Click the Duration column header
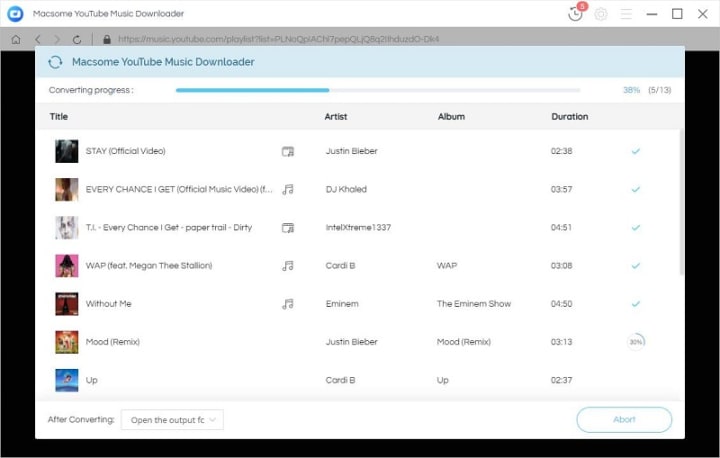This screenshot has width=720, height=458. click(x=569, y=117)
